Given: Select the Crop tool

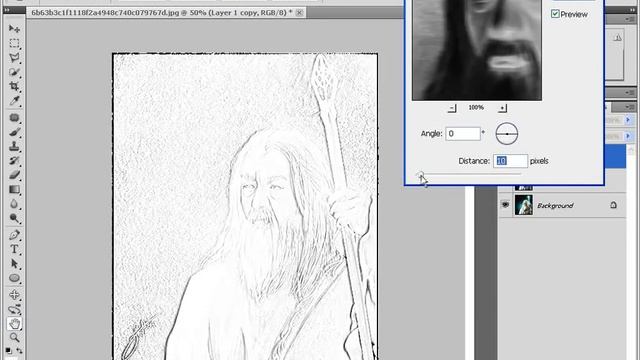Looking at the screenshot, I should point(14,86).
